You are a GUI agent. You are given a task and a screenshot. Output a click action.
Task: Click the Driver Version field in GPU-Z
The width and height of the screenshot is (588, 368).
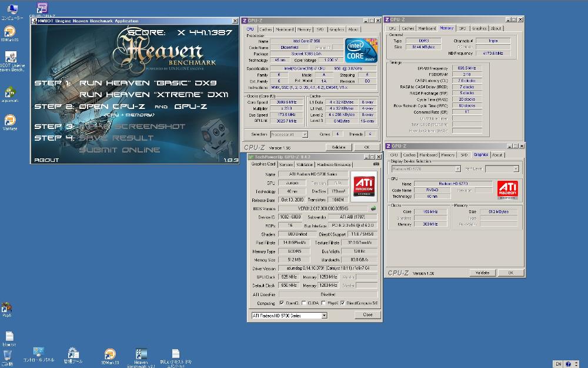328,268
